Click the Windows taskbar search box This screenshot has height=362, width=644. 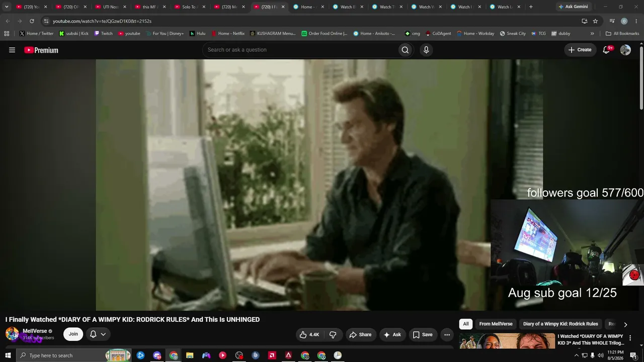point(73,355)
